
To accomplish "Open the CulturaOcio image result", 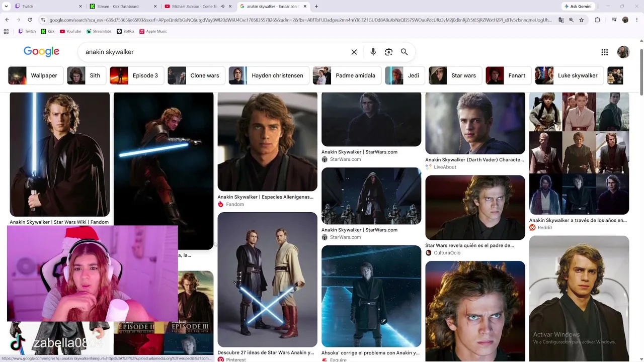I will coord(475,208).
